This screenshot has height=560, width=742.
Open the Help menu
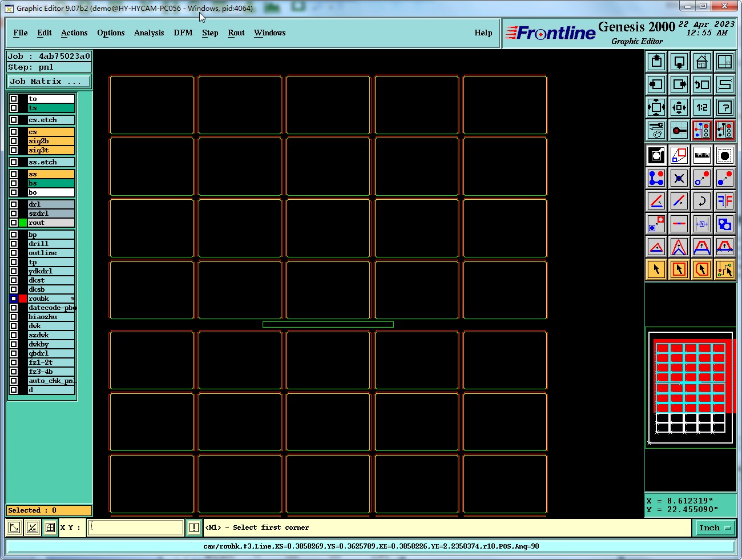click(x=483, y=33)
